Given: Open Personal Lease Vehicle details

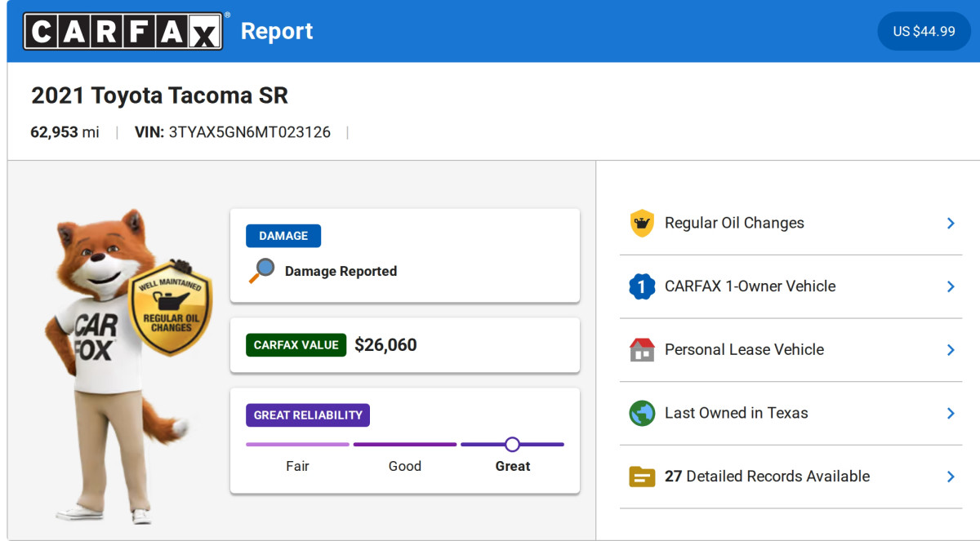Looking at the screenshot, I should [744, 349].
